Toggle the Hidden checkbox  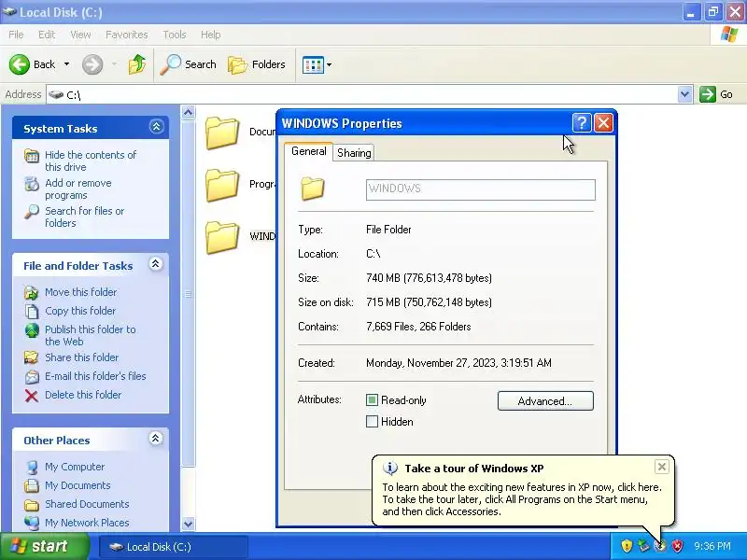coord(372,422)
